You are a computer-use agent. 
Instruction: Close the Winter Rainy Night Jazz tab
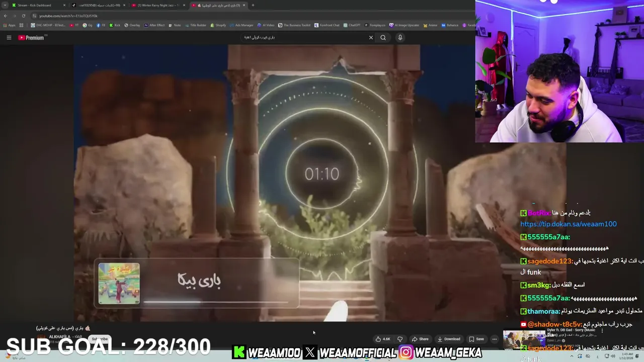click(x=184, y=5)
